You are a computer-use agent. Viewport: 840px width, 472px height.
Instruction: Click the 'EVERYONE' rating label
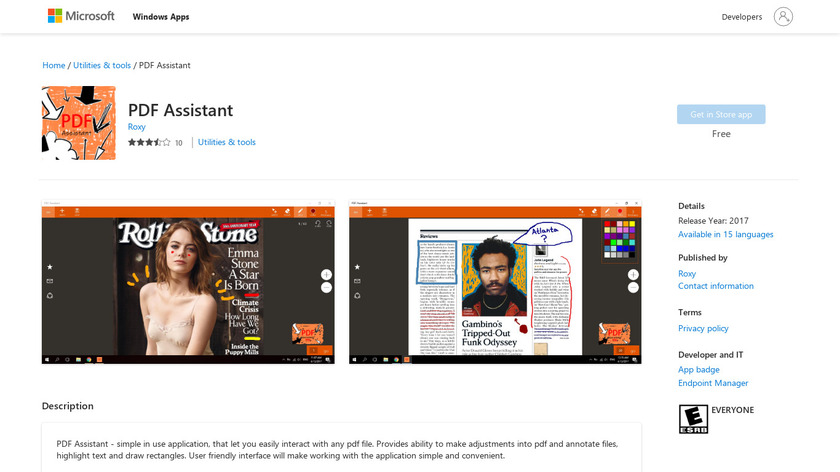(x=732, y=410)
